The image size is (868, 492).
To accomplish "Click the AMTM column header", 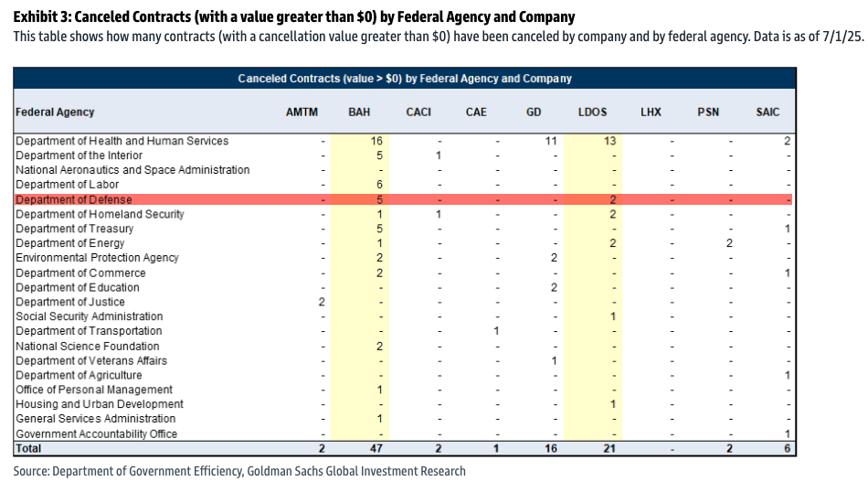I will click(x=302, y=112).
